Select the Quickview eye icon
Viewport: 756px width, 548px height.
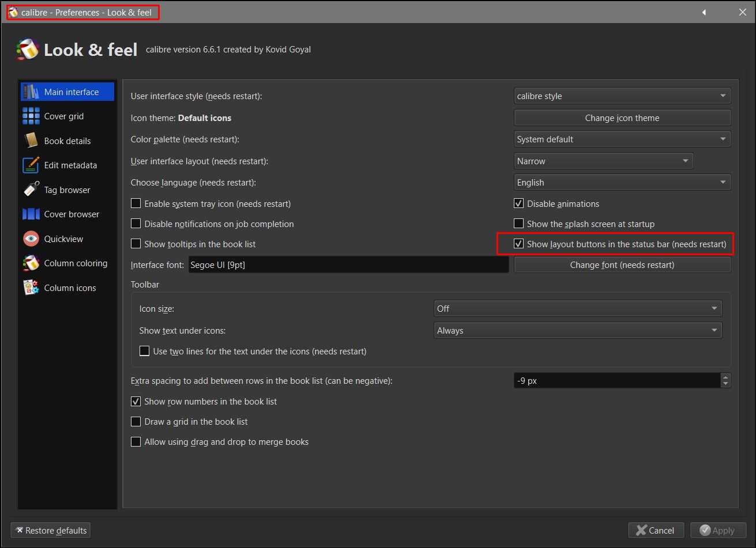[31, 239]
